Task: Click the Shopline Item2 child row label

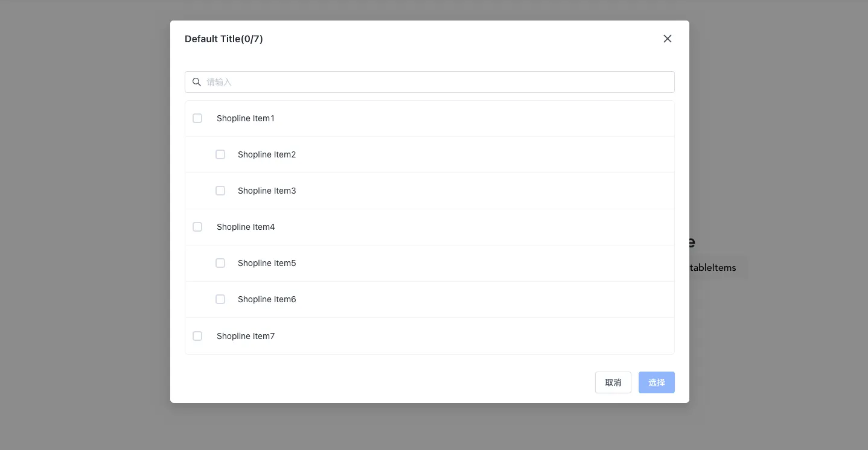Action: click(x=267, y=154)
